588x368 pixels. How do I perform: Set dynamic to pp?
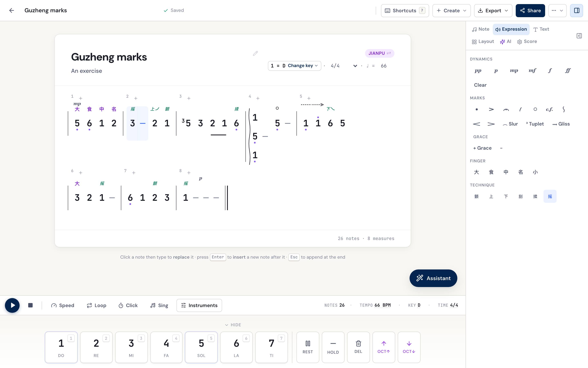click(478, 71)
